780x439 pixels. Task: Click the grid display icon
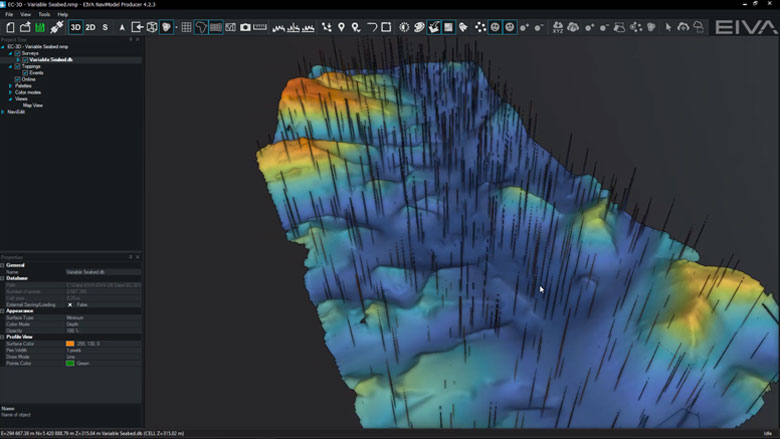pyautogui.click(x=186, y=27)
